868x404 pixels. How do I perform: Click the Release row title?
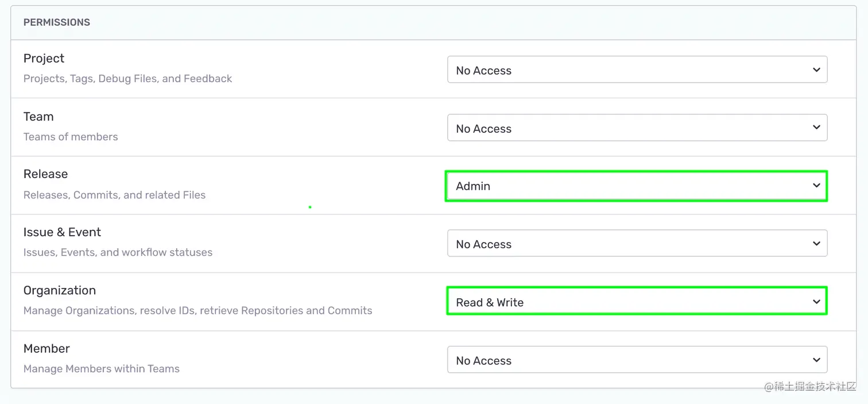coord(45,174)
